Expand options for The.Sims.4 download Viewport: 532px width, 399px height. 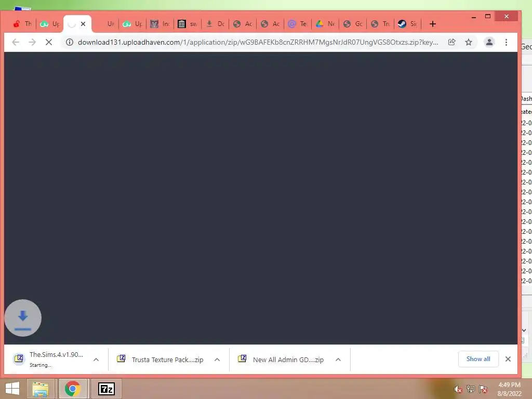tap(96, 360)
